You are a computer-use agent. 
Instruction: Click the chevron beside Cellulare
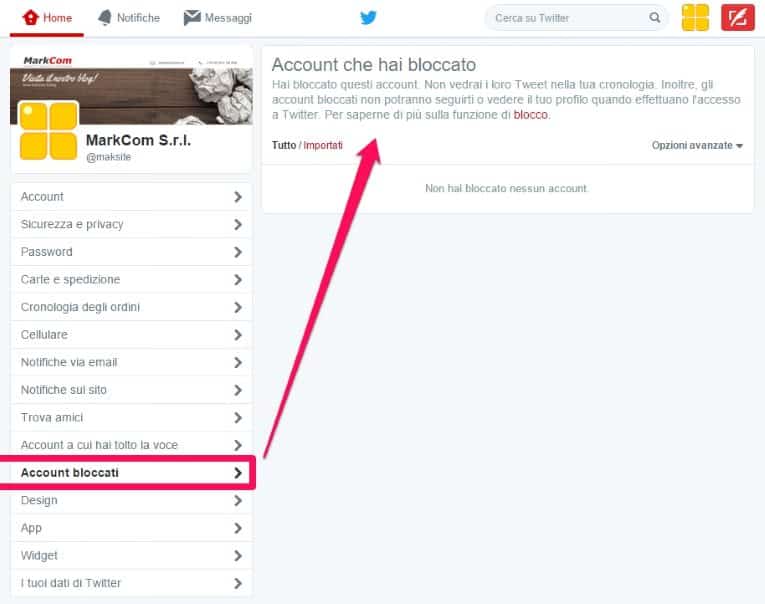coord(238,335)
